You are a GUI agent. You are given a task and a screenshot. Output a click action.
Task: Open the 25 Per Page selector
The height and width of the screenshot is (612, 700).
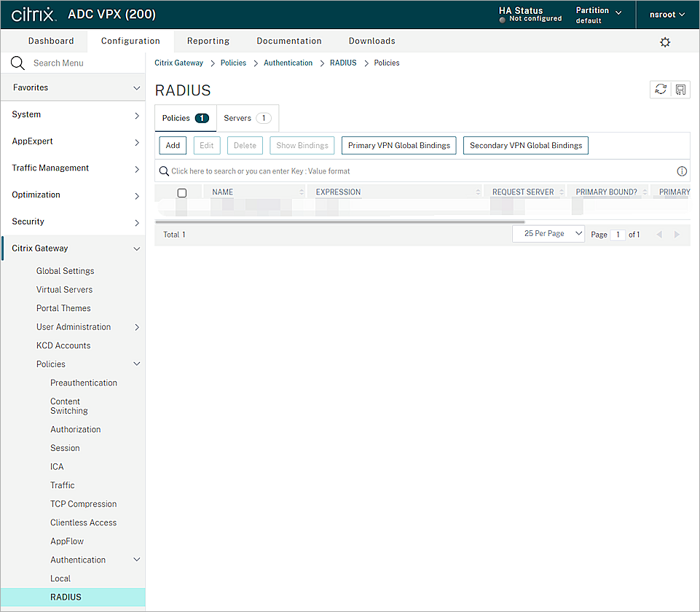coord(548,233)
